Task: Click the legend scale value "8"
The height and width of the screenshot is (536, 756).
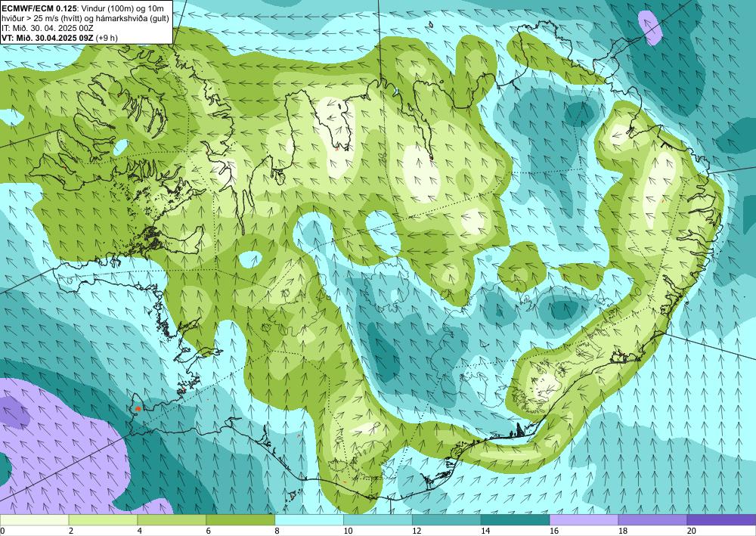Action: point(277,531)
